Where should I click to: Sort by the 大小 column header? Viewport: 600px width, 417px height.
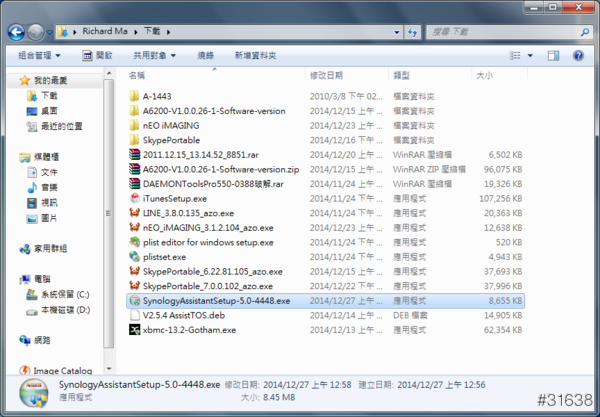tap(484, 75)
